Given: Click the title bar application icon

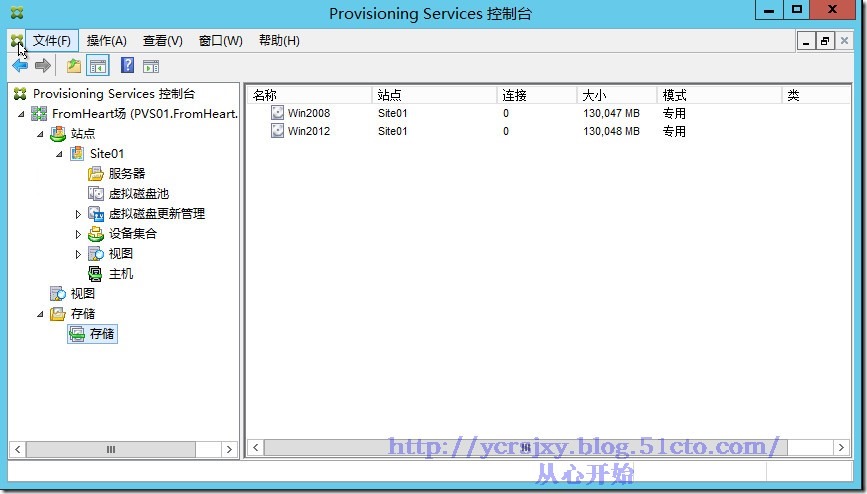Looking at the screenshot, I should [17, 12].
